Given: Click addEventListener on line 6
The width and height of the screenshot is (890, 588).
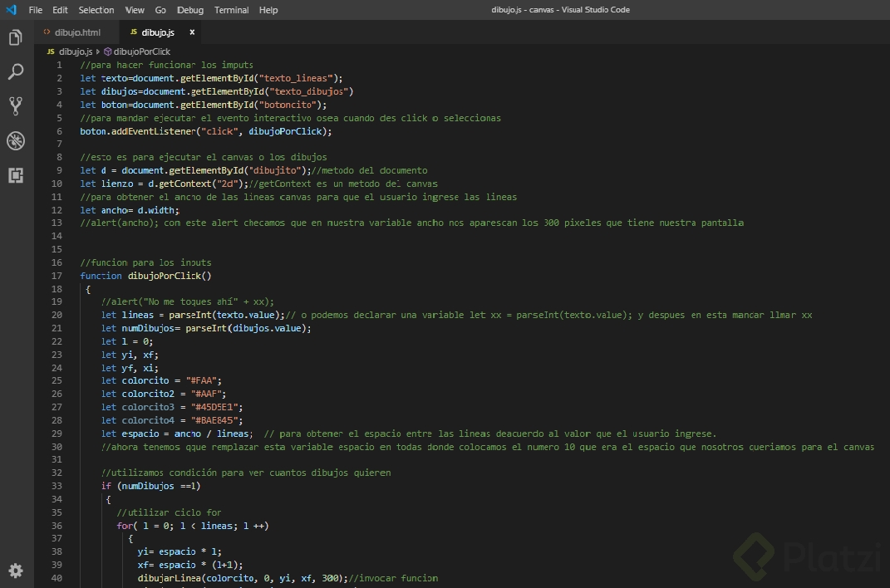Looking at the screenshot, I should point(153,131).
